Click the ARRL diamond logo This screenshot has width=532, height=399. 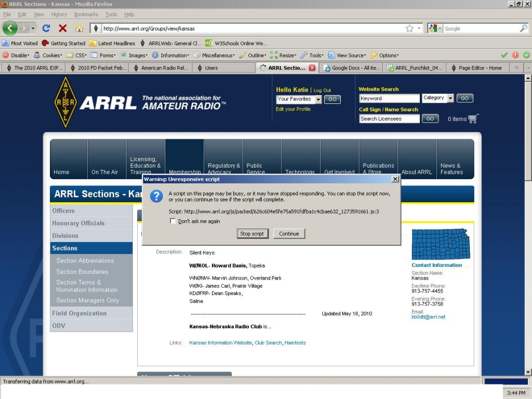[x=65, y=102]
